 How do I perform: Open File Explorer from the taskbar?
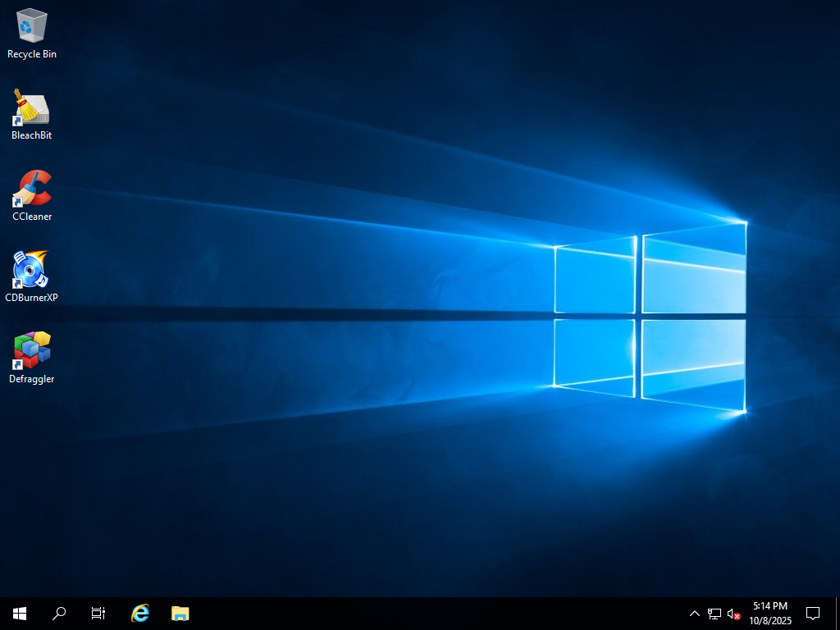180,614
